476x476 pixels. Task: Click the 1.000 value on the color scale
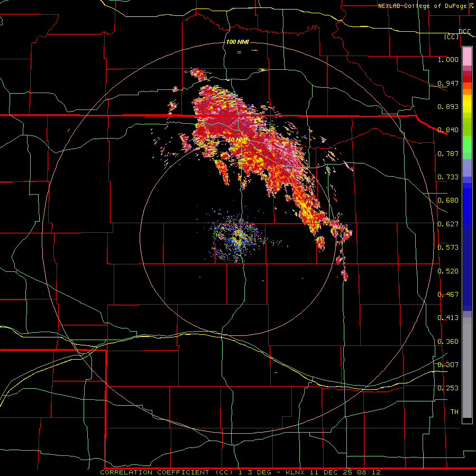coord(448,59)
